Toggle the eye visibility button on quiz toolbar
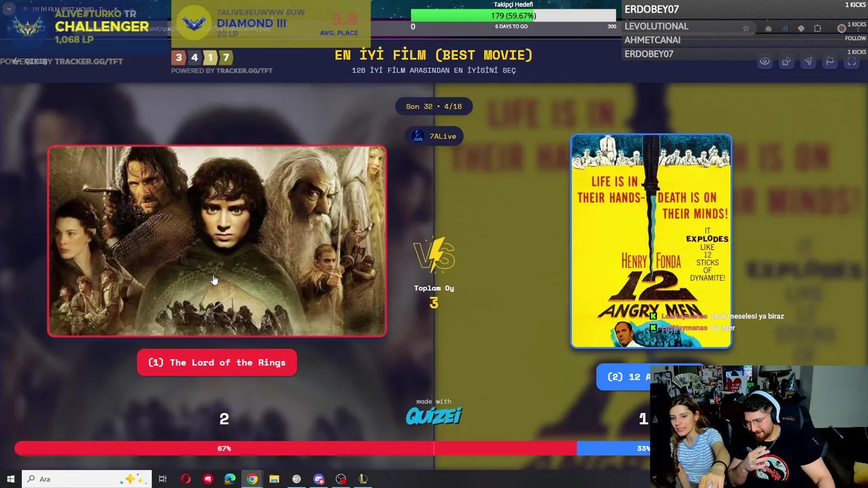The width and height of the screenshot is (868, 488). pos(764,62)
